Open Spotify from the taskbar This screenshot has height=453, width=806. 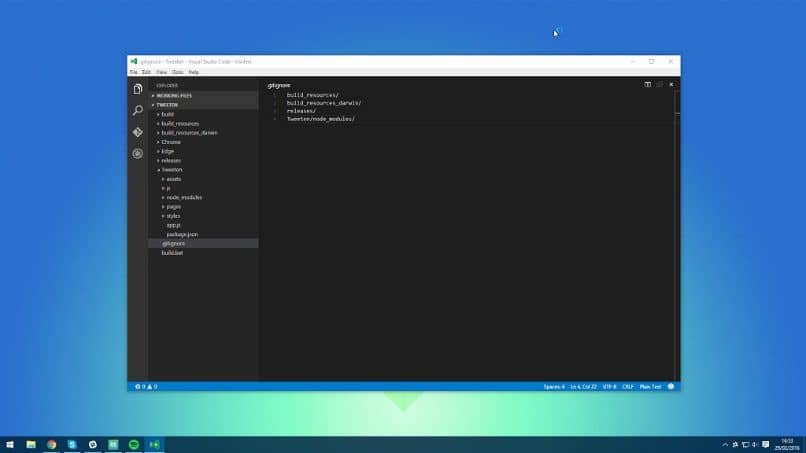pyautogui.click(x=134, y=444)
